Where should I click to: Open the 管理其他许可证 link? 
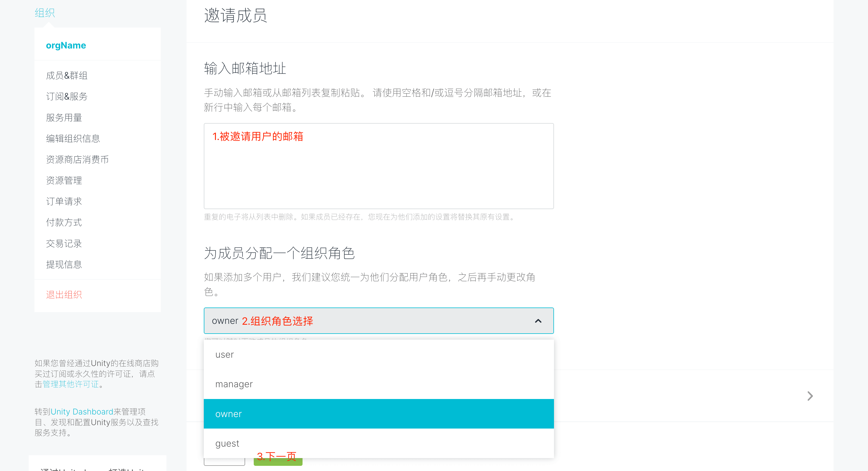pos(71,384)
